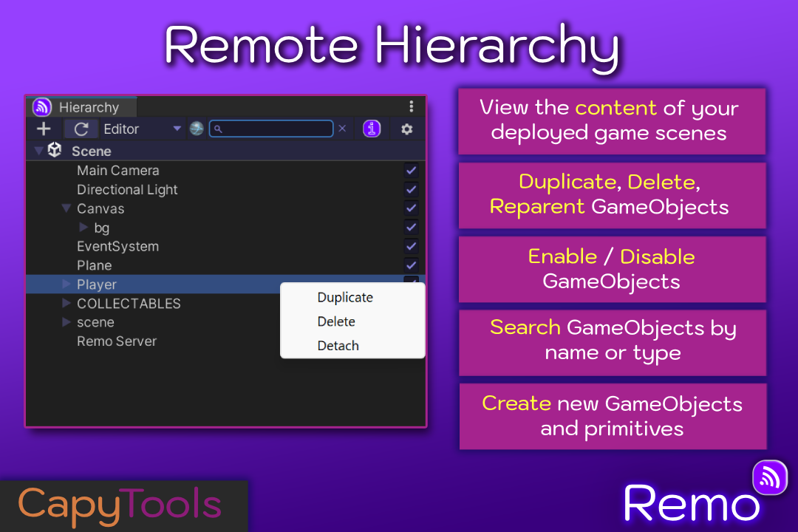This screenshot has height=532, width=798.
Task: Select the Hierarchy tab
Action: (x=81, y=107)
